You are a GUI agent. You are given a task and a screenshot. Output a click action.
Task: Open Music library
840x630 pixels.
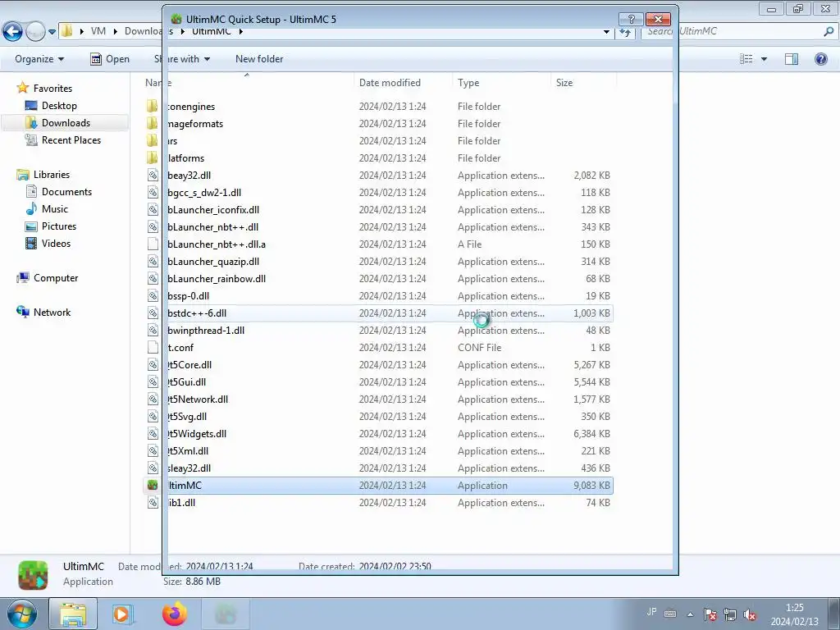pos(55,209)
